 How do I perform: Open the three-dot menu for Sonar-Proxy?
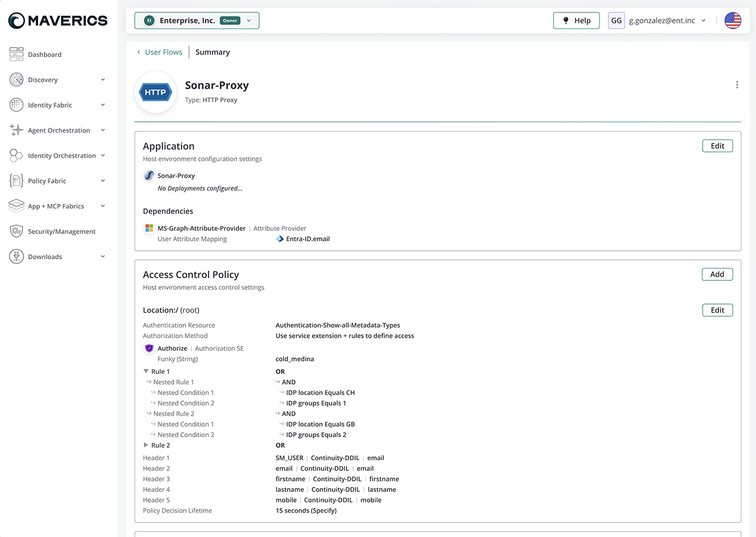737,85
